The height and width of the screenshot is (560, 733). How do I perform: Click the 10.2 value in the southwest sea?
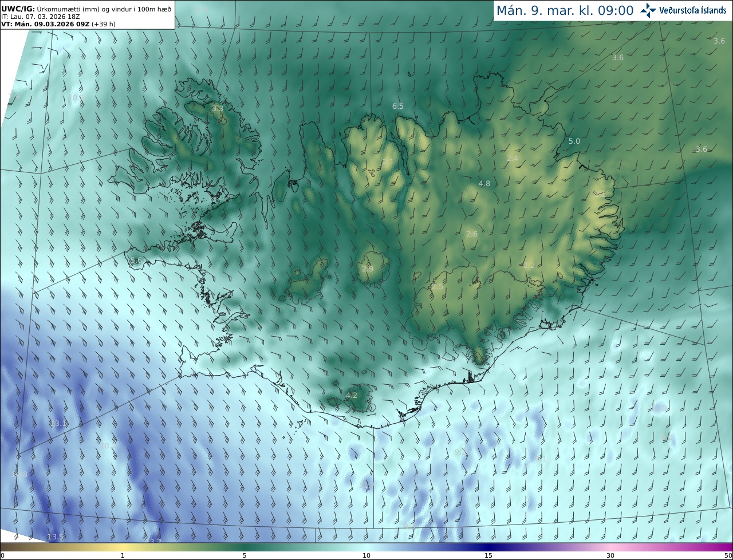108,445
